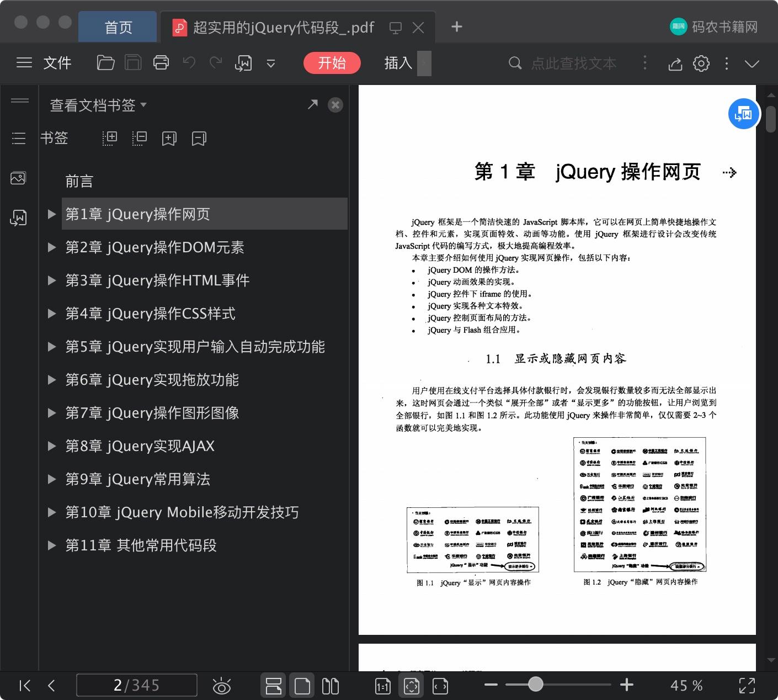Image resolution: width=778 pixels, height=700 pixels.
Task: Click the blue floating convert button
Action: coord(744,114)
